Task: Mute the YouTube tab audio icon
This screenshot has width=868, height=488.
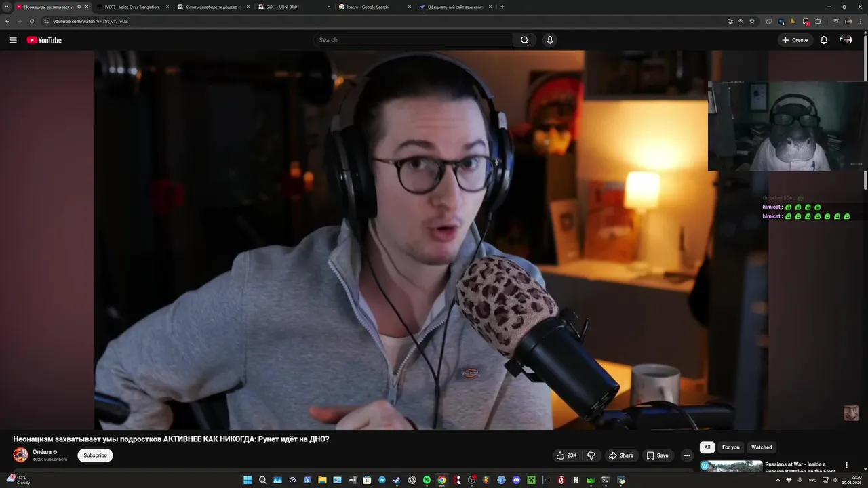Action: click(79, 7)
